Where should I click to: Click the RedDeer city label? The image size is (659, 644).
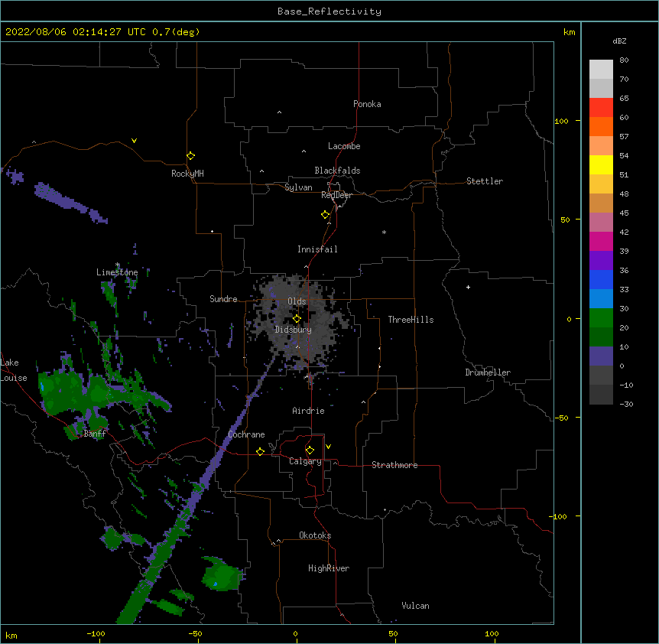[336, 195]
